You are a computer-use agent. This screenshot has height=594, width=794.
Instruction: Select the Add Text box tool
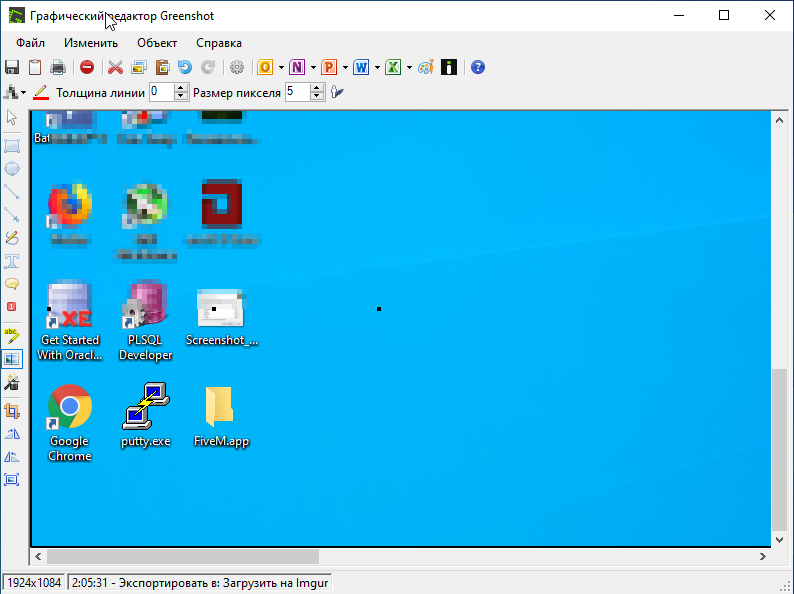click(12, 261)
